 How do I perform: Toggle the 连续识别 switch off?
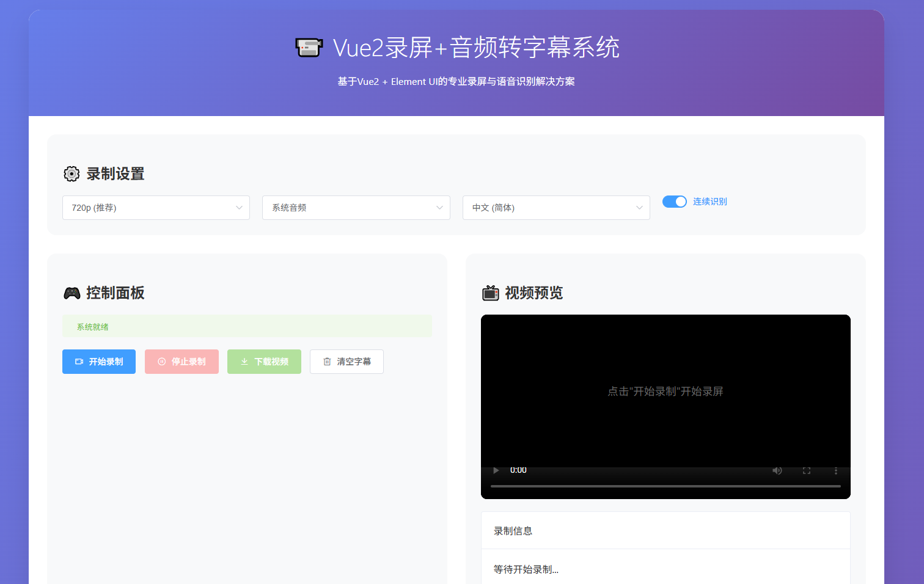(675, 201)
